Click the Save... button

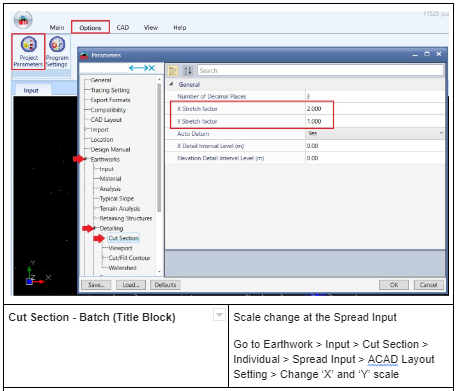point(96,285)
